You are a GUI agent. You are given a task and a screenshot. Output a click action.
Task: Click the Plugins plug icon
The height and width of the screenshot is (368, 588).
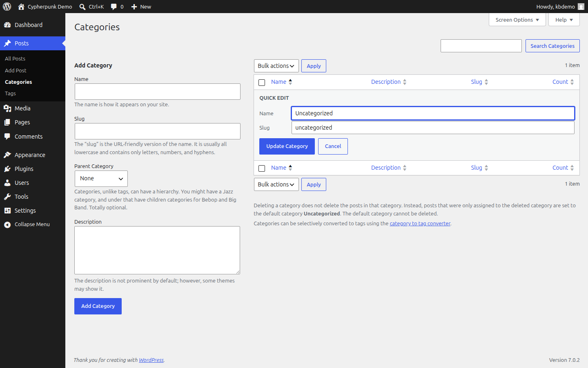point(7,169)
